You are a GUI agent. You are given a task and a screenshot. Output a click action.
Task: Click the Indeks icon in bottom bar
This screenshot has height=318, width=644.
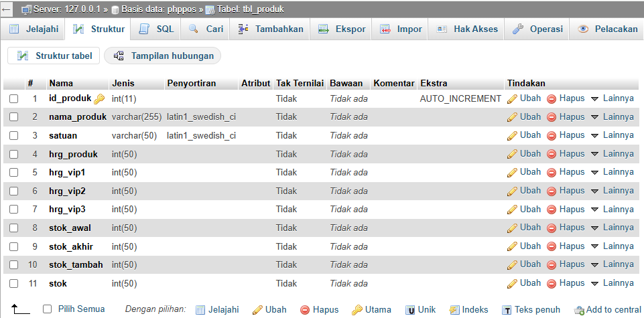coord(454,310)
